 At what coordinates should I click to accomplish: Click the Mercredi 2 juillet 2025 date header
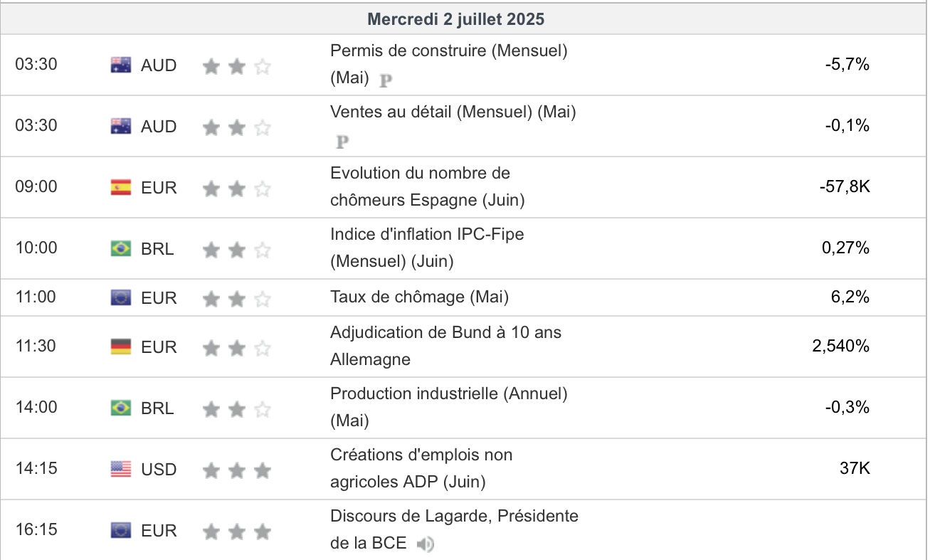click(x=455, y=19)
